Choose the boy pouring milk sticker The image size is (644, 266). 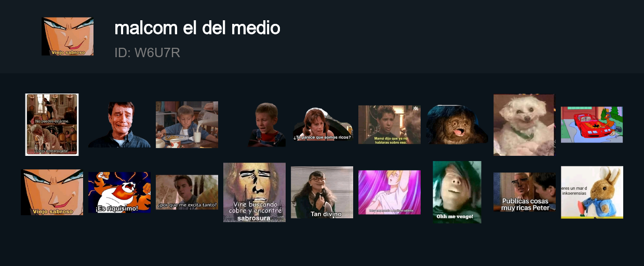coord(187,125)
